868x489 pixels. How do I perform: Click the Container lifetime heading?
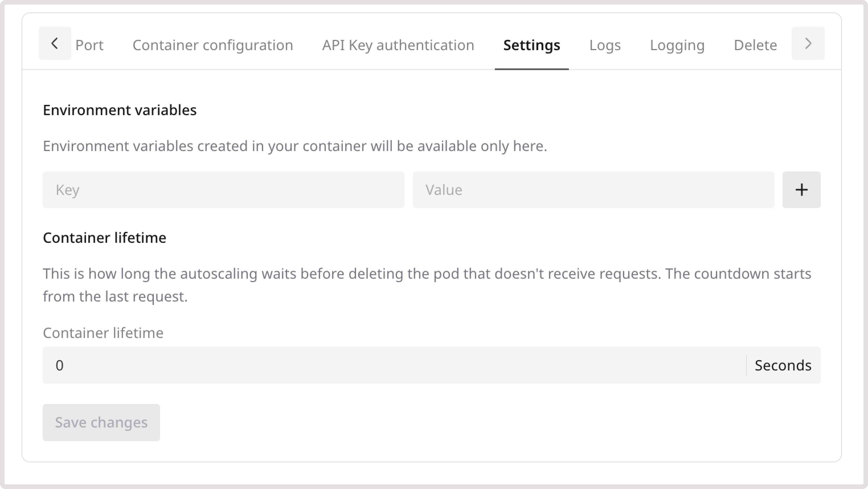point(105,237)
